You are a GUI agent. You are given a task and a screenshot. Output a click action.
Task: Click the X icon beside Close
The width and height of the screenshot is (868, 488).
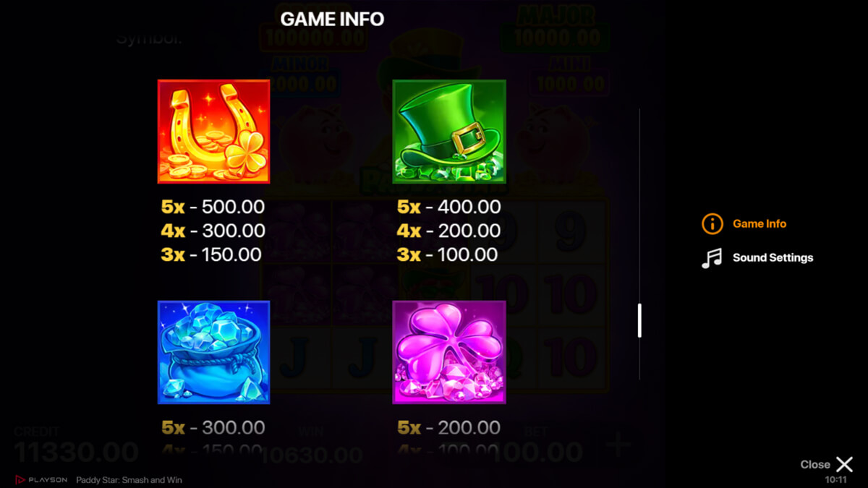tap(844, 464)
